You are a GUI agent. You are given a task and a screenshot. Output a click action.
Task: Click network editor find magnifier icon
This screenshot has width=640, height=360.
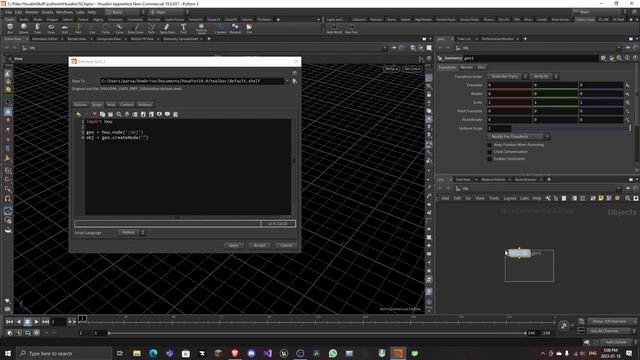point(628,198)
